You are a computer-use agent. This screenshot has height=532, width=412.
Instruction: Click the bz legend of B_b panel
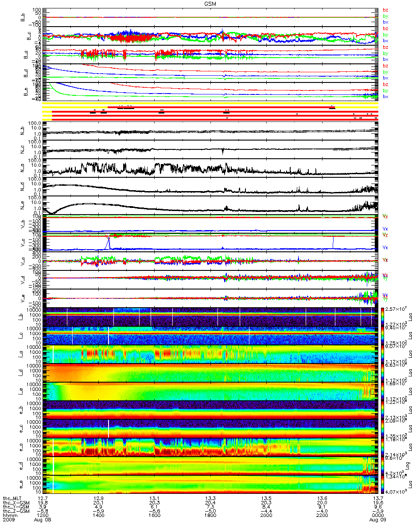pos(385,10)
